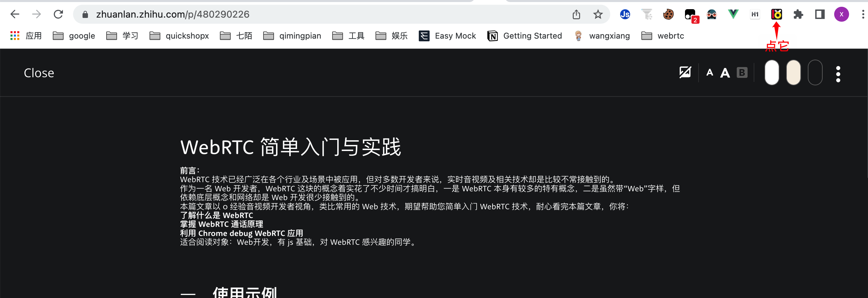Go back to the previous page

pos(15,14)
